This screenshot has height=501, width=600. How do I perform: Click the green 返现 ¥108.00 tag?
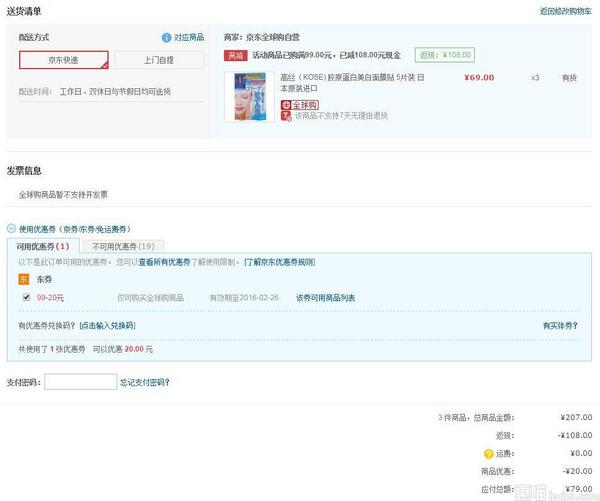(445, 55)
